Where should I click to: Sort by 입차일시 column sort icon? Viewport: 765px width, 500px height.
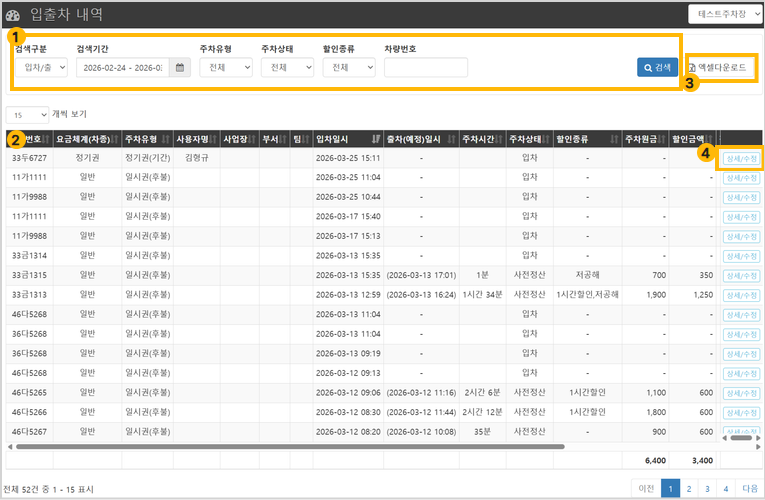(x=375, y=140)
